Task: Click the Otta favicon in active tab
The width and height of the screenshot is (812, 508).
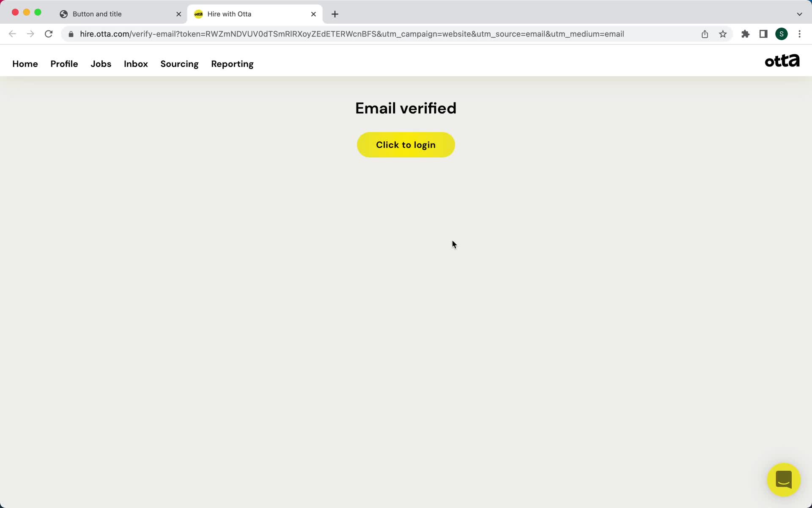Action: click(x=198, y=14)
